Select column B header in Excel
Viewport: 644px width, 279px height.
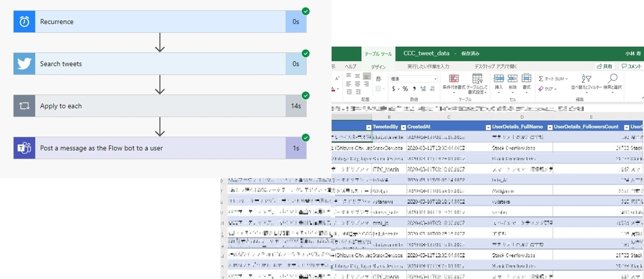(389, 116)
